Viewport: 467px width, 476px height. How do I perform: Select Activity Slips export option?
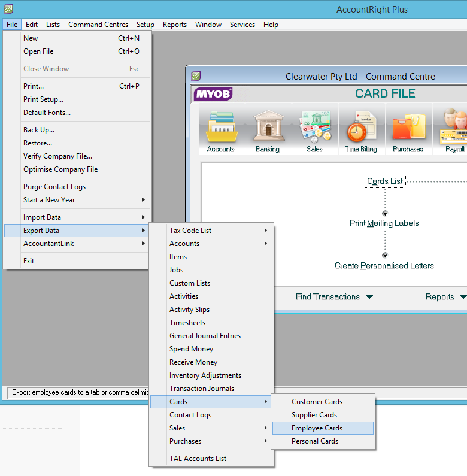(x=211, y=310)
